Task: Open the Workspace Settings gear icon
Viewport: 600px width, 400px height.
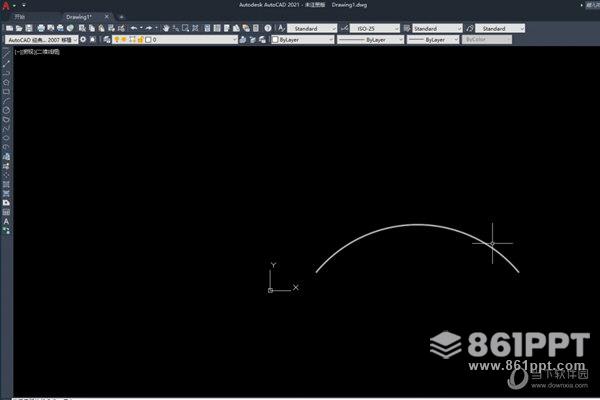Action: tap(83, 39)
